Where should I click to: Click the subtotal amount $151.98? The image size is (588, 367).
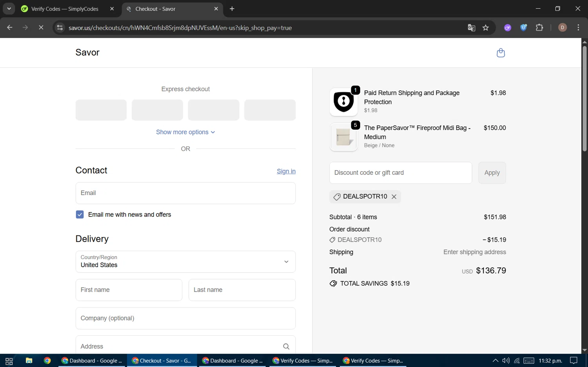click(x=495, y=217)
